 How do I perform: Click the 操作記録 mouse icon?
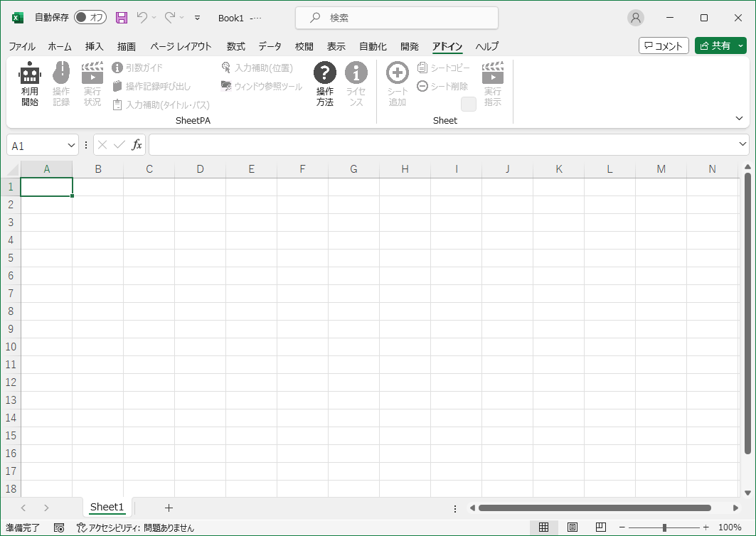click(61, 73)
